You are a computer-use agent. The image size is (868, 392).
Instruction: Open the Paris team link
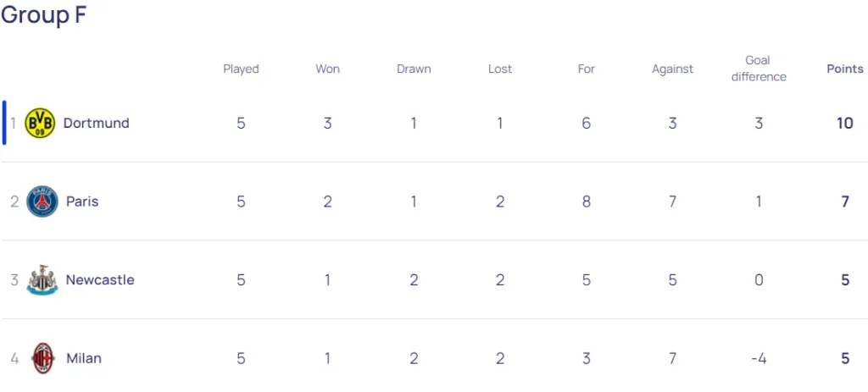pos(82,202)
